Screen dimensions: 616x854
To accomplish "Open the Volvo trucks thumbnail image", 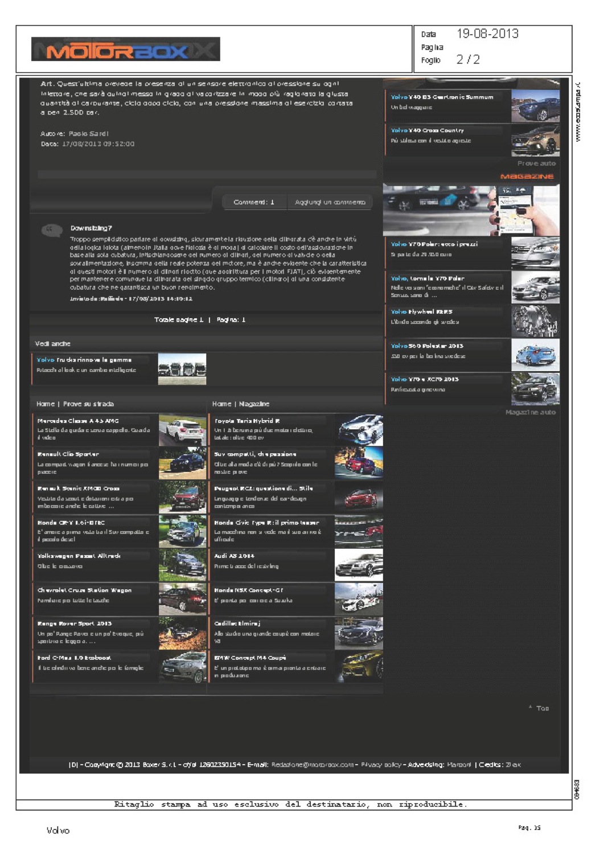I will (x=182, y=369).
